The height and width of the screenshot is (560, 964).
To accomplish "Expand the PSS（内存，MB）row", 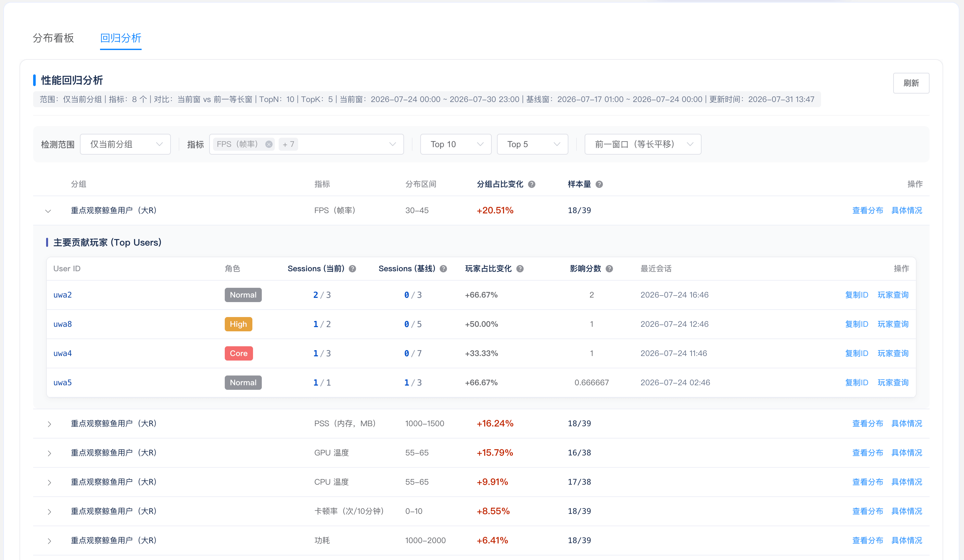I will pyautogui.click(x=49, y=424).
